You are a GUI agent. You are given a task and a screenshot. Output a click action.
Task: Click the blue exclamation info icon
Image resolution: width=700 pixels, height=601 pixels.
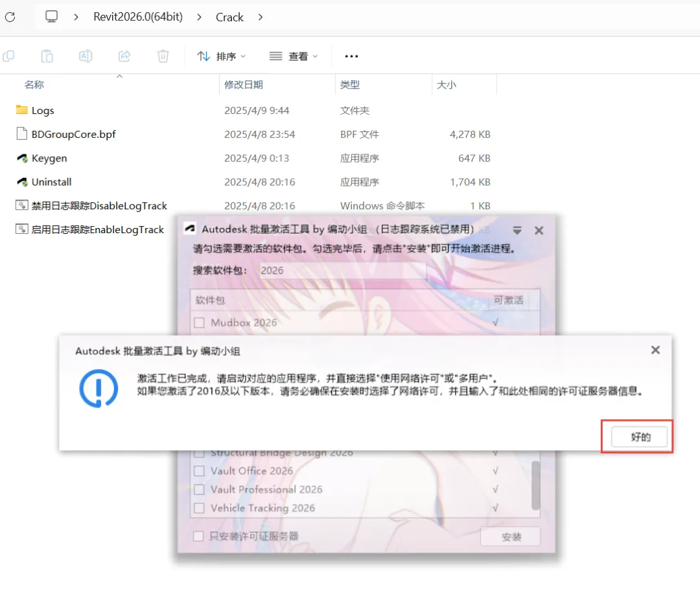[99, 388]
